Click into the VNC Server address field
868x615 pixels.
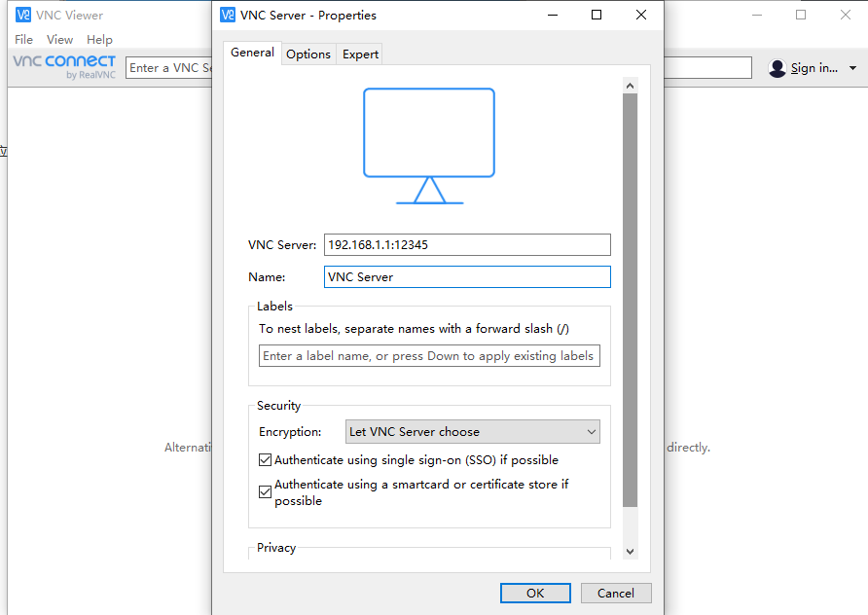tap(467, 244)
